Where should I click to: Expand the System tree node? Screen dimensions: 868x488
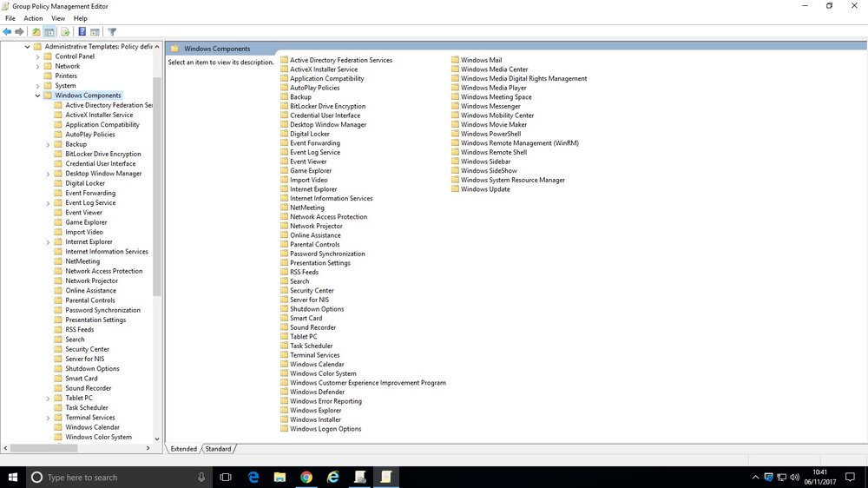(37, 86)
